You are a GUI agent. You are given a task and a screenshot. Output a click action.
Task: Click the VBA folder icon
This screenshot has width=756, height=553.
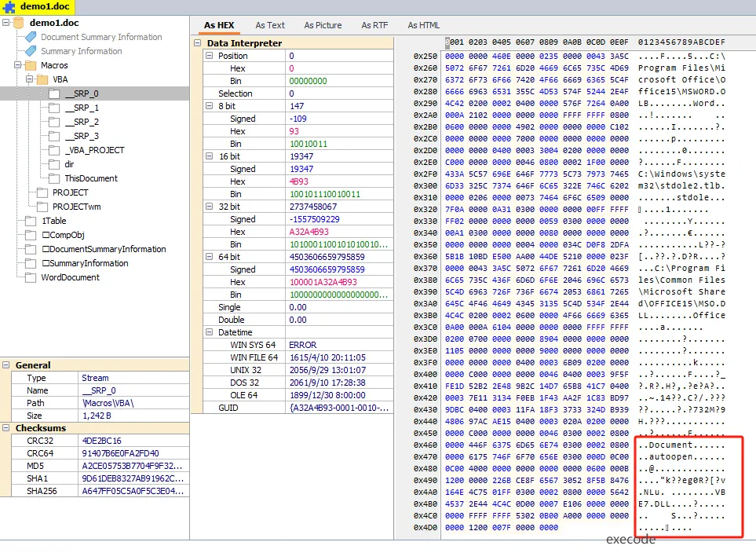pyautogui.click(x=42, y=79)
